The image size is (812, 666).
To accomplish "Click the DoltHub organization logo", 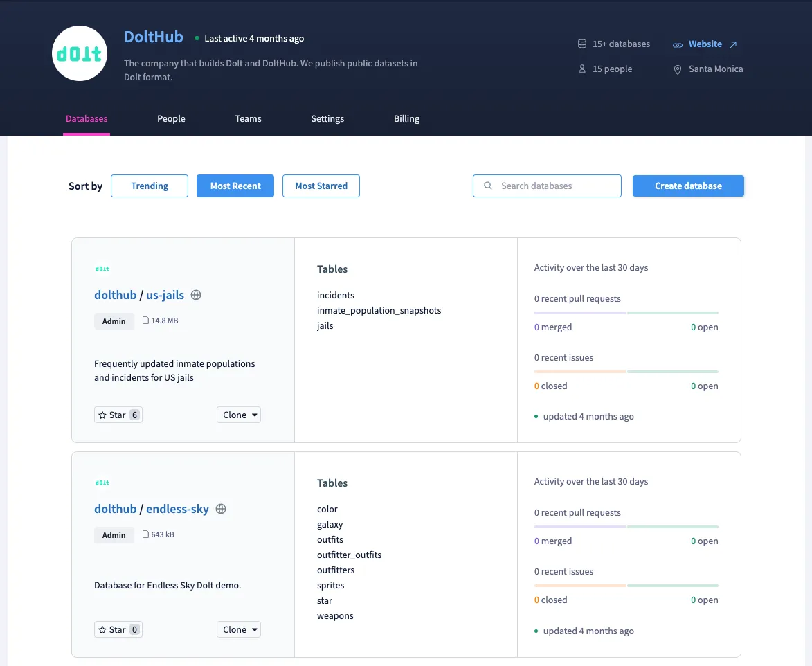I will (79, 53).
